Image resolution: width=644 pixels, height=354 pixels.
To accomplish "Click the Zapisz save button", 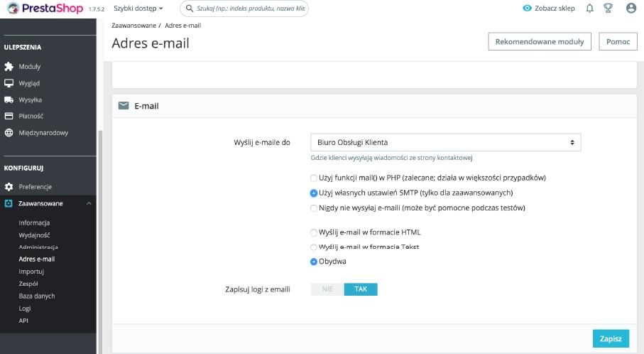I will point(610,339).
